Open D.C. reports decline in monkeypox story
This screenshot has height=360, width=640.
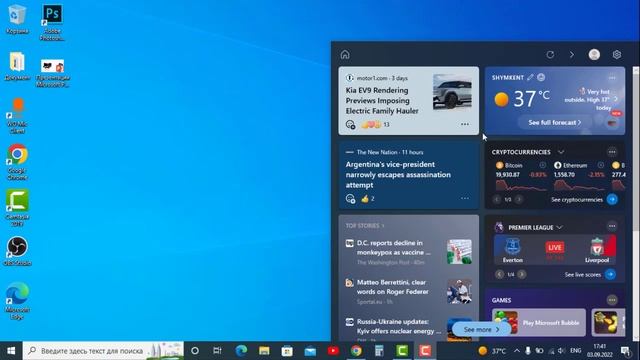(393, 248)
